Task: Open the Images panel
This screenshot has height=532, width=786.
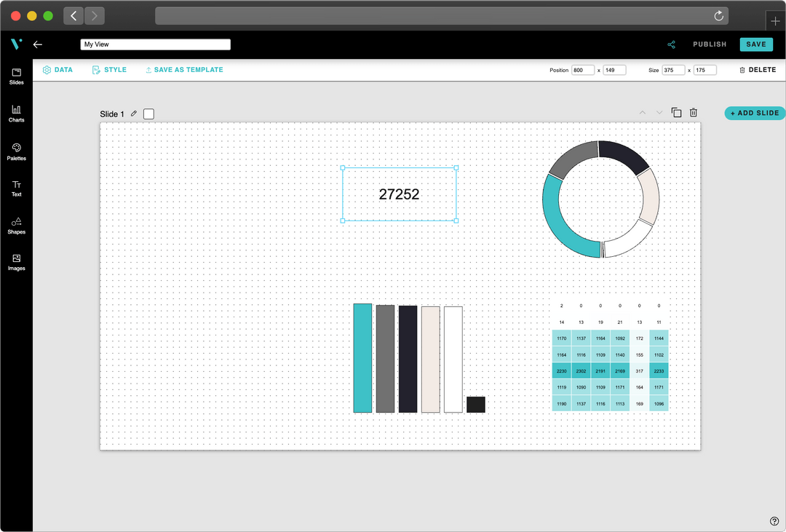Action: tap(15, 262)
